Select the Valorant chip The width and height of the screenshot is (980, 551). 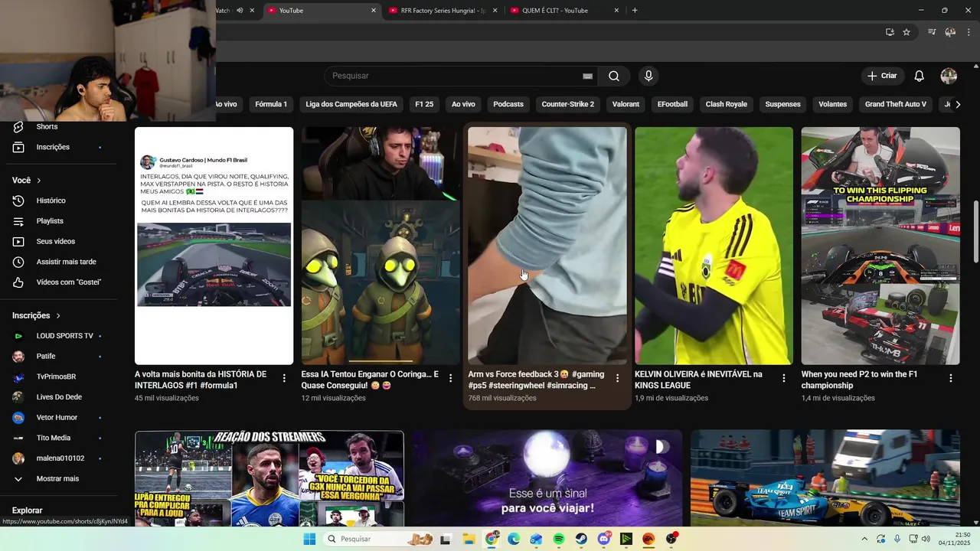coord(626,104)
